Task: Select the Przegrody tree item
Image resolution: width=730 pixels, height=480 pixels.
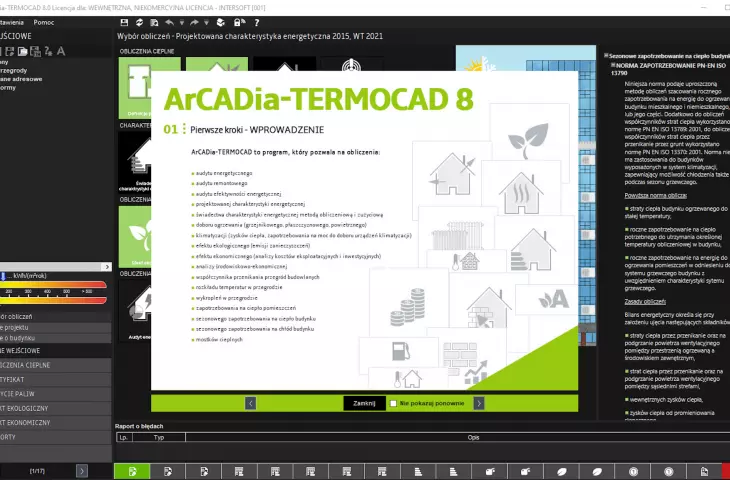Action: tap(14, 71)
